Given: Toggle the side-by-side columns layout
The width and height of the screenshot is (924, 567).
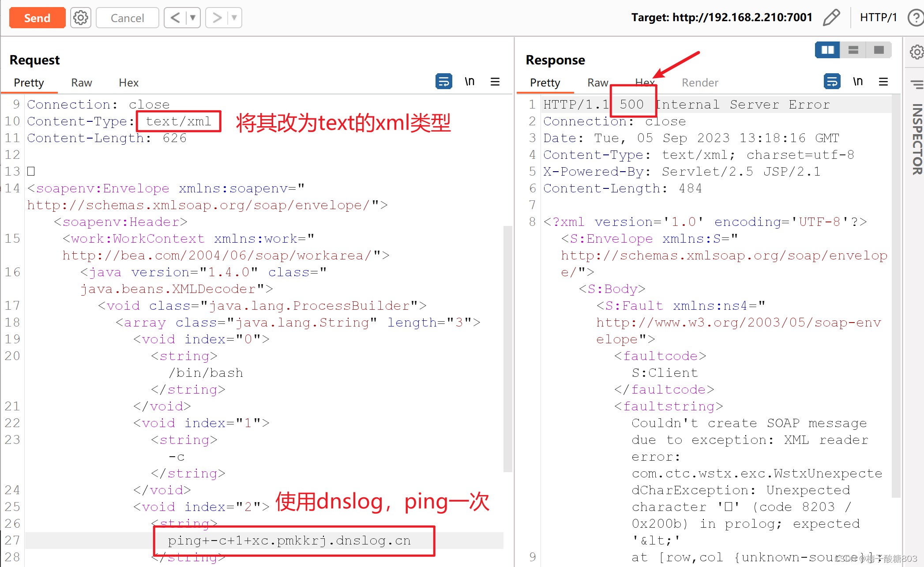Looking at the screenshot, I should (x=827, y=50).
